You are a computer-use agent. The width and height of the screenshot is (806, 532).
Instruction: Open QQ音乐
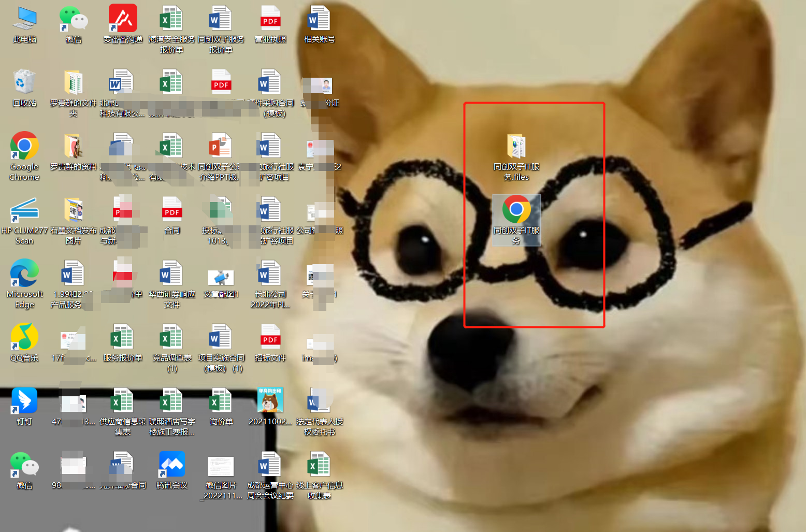tap(24, 342)
